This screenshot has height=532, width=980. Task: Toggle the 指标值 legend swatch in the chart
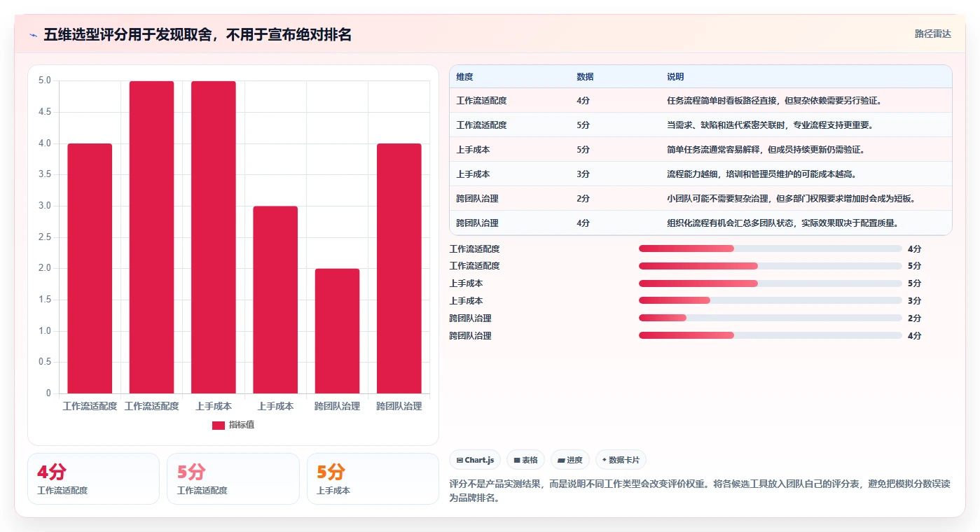tap(219, 425)
